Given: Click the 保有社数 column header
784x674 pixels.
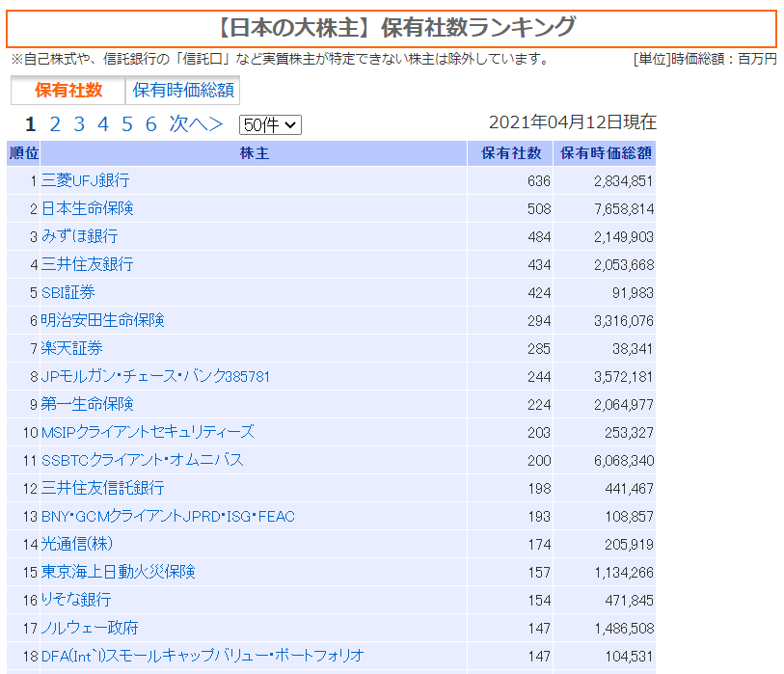Looking at the screenshot, I should [x=511, y=153].
